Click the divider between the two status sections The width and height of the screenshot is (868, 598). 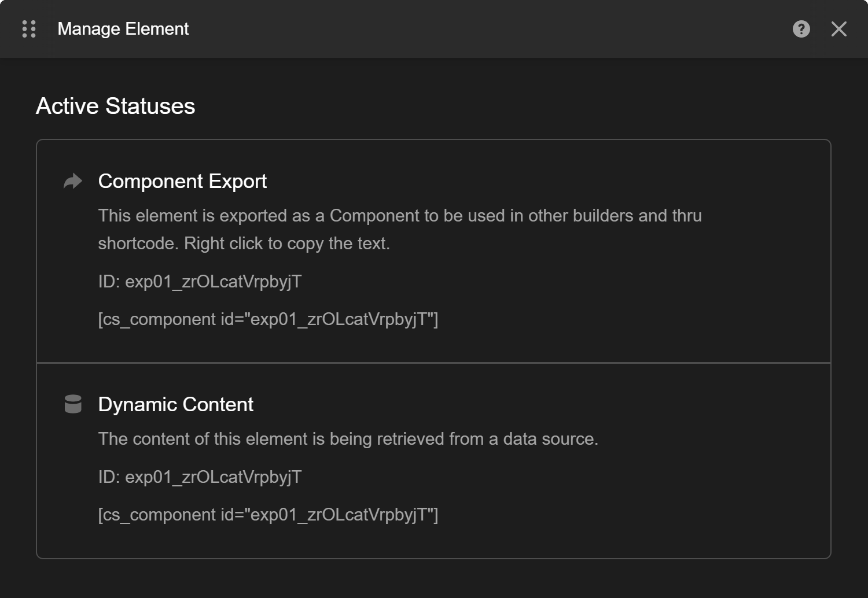[x=434, y=361]
